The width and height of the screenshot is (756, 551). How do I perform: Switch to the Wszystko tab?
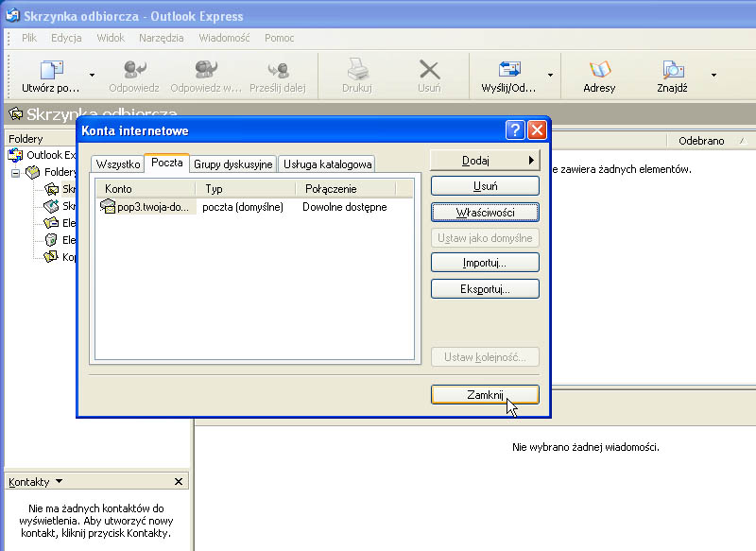(x=117, y=164)
